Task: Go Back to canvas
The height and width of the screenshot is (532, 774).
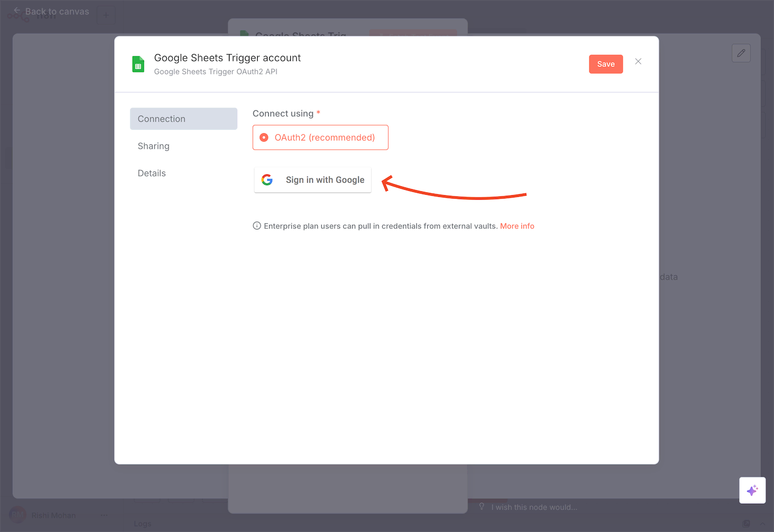Action: point(51,12)
